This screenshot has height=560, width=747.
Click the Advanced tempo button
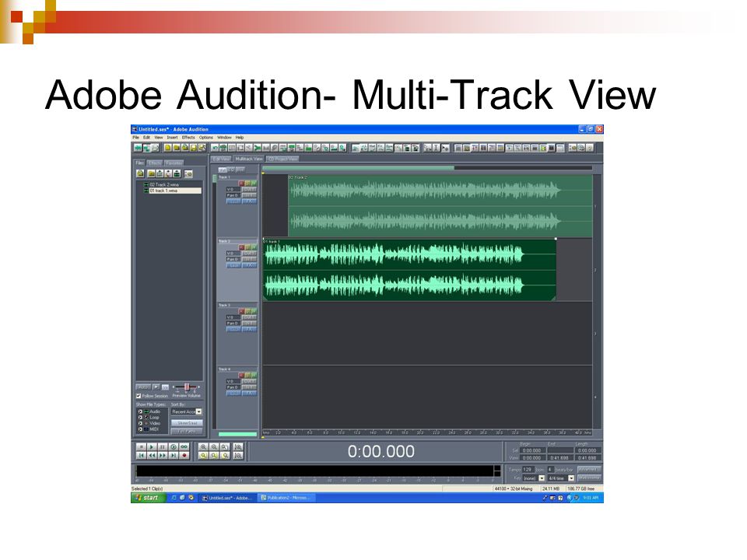589,470
